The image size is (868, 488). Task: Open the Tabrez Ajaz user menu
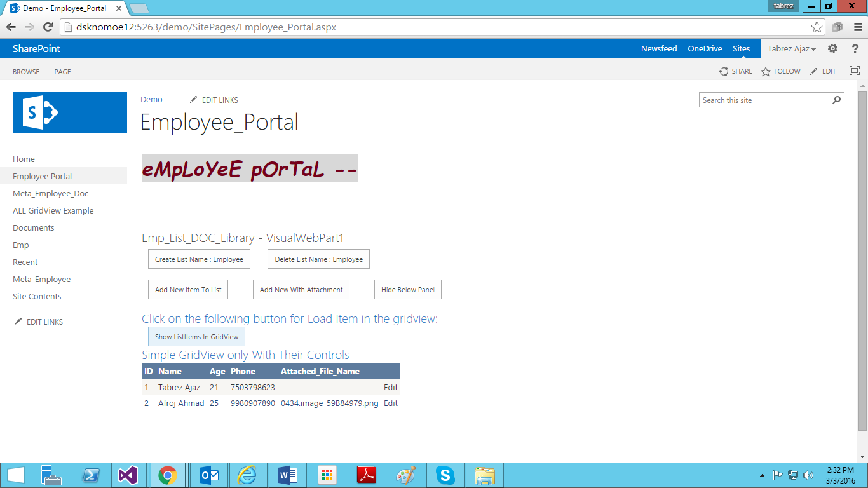[790, 48]
